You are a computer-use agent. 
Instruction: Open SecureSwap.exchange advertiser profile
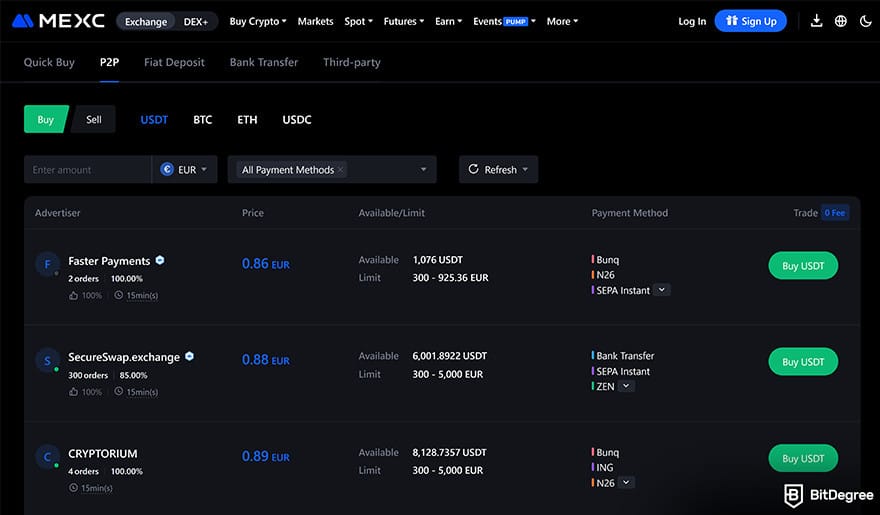click(124, 357)
